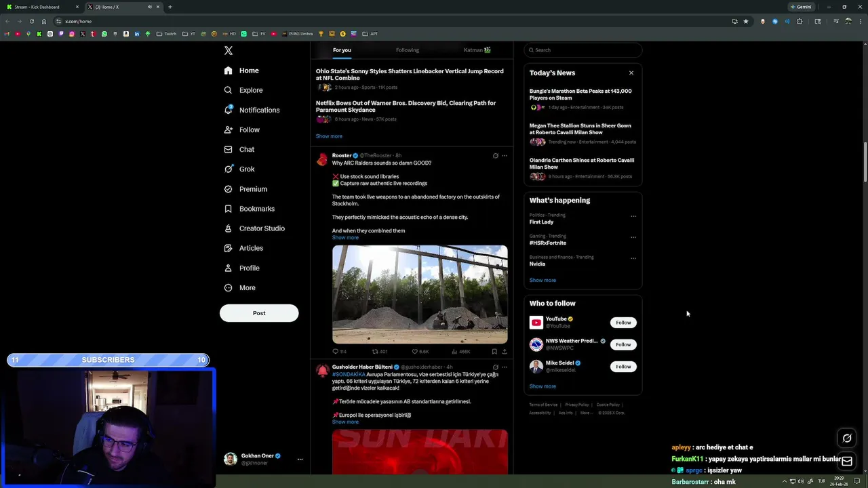The width and height of the screenshot is (868, 488).
Task: Open Creator Studio in the sidebar
Action: 254,228
